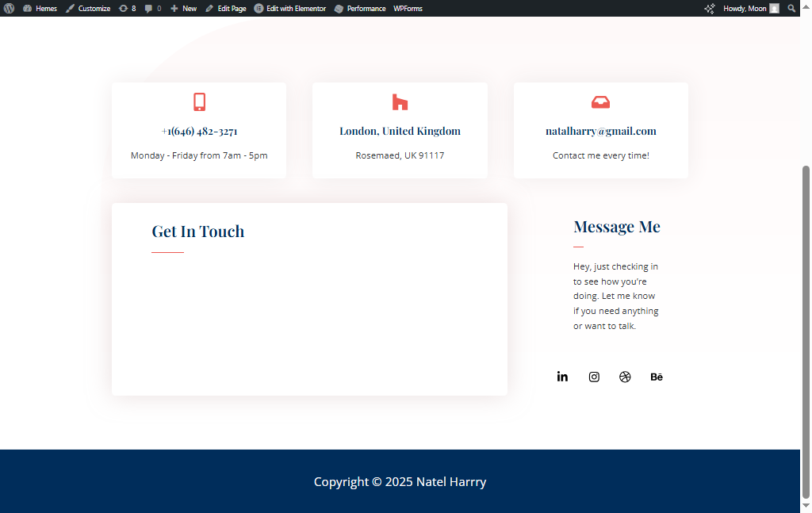Screen dimensions: 812x513
Task: Click the Behance social icon
Action: [x=657, y=377]
